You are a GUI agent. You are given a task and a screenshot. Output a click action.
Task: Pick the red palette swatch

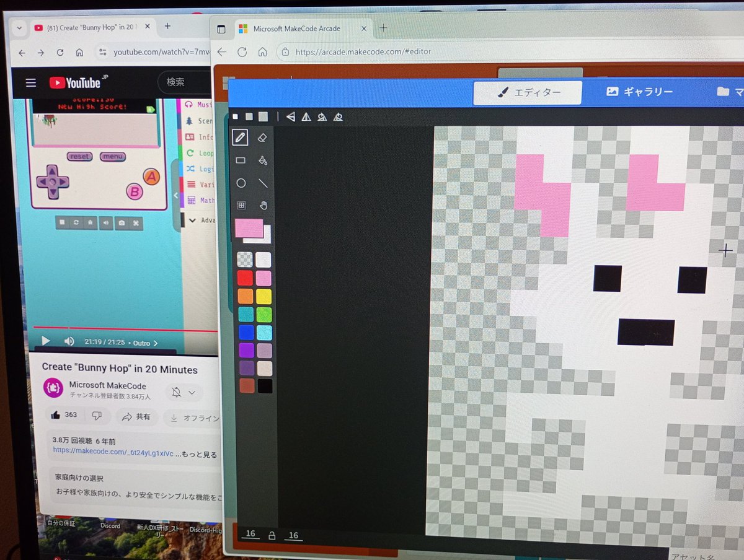[x=245, y=278]
